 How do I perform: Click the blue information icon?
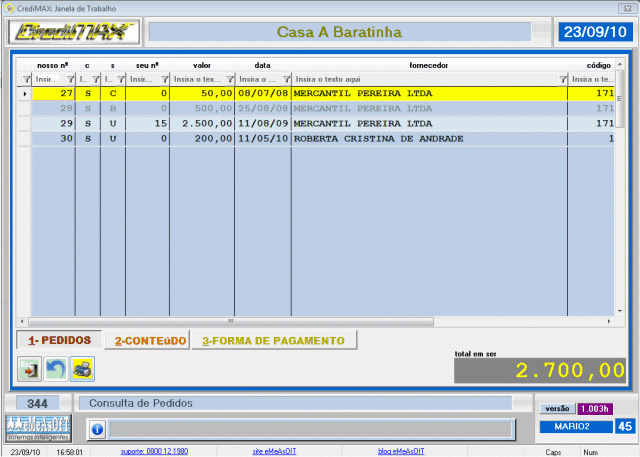tap(97, 429)
